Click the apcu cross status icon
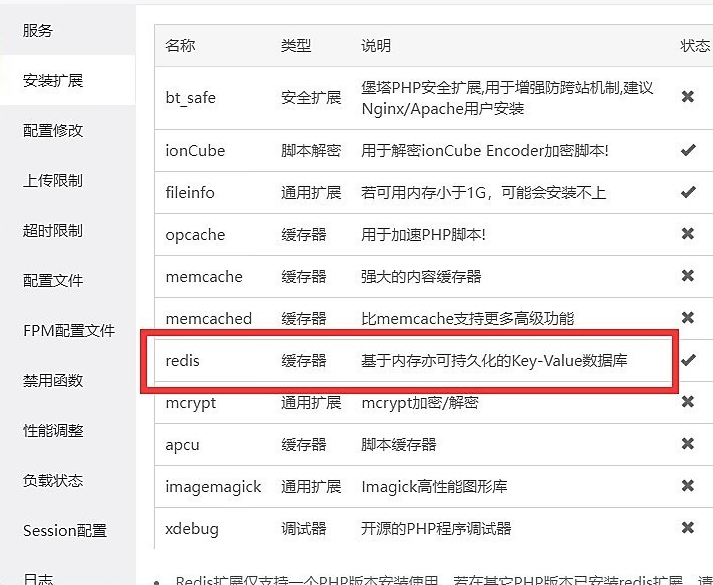 [x=688, y=444]
